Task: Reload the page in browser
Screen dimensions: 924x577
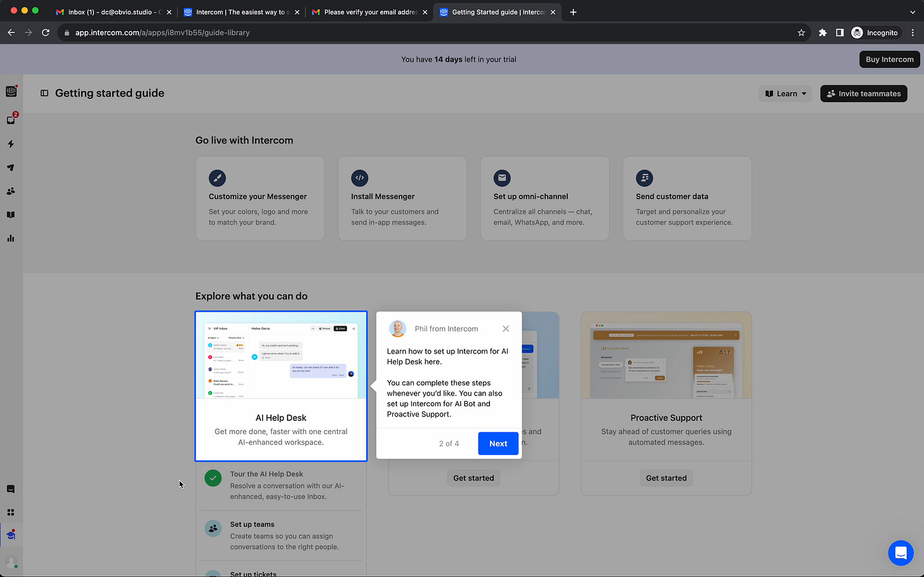Action: 46,32
